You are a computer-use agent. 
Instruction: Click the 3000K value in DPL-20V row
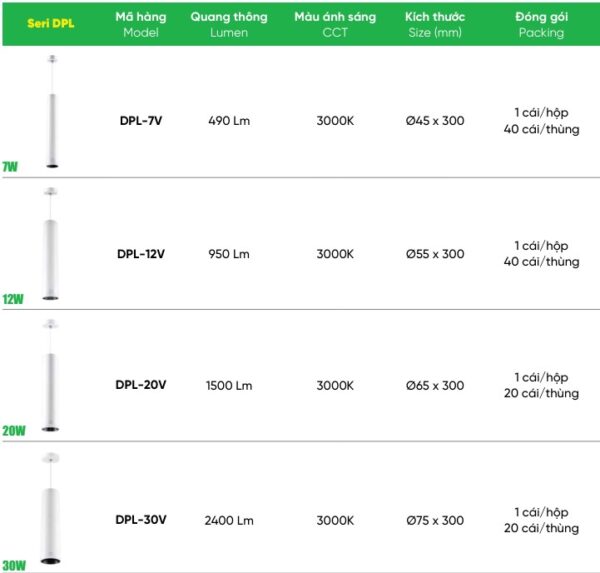point(335,385)
